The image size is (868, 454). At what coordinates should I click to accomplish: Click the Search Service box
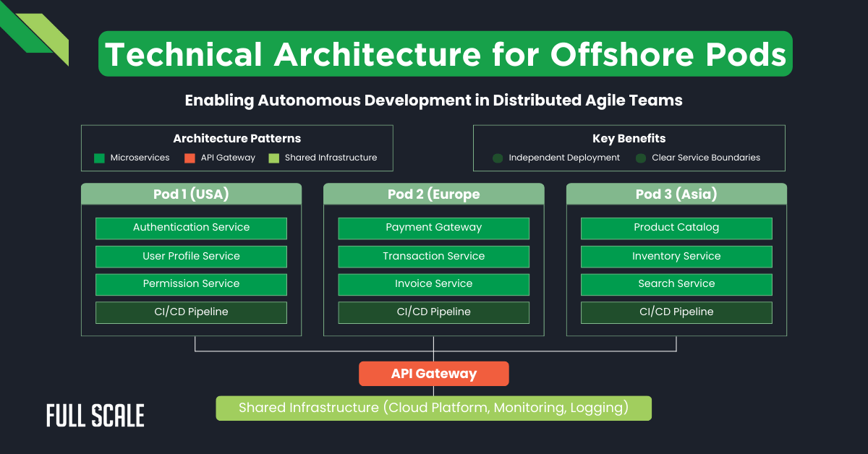click(676, 283)
